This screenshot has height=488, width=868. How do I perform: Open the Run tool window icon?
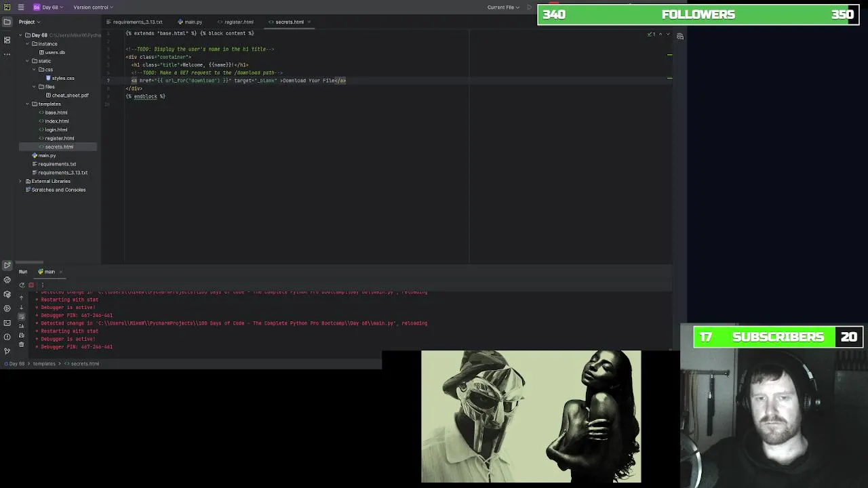click(7, 265)
